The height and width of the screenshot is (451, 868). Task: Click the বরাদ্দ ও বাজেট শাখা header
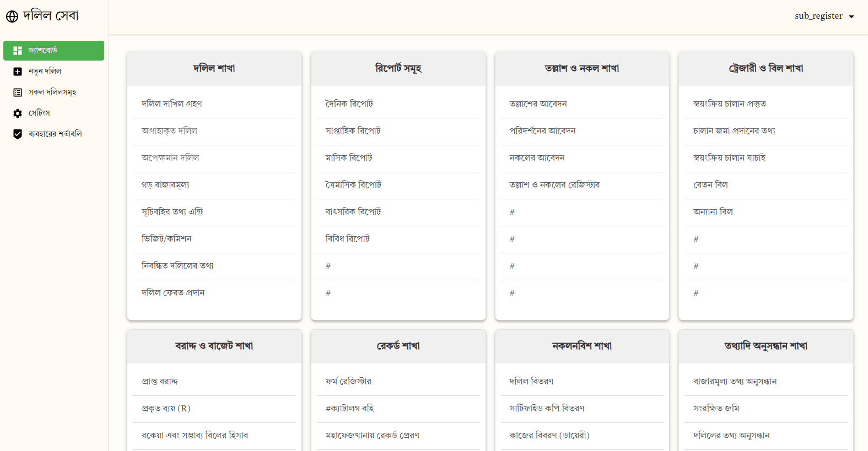[214, 346]
